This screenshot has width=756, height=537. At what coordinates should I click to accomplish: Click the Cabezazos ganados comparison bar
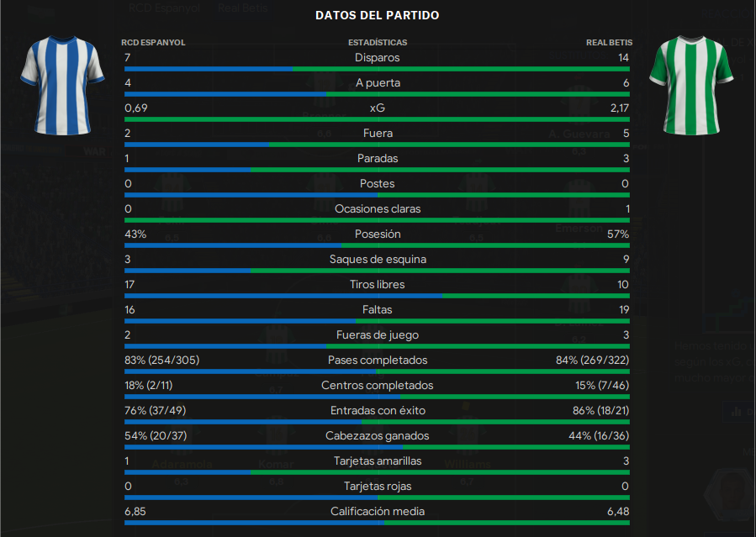point(377,447)
